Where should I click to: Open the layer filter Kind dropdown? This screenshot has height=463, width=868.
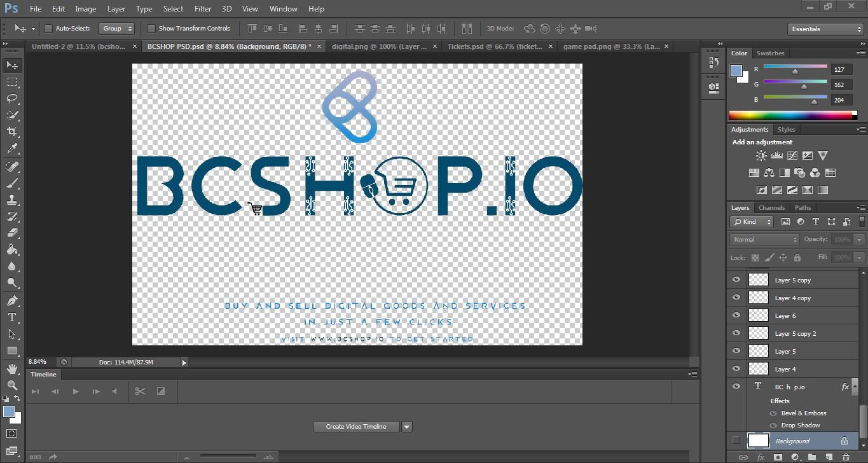point(752,222)
